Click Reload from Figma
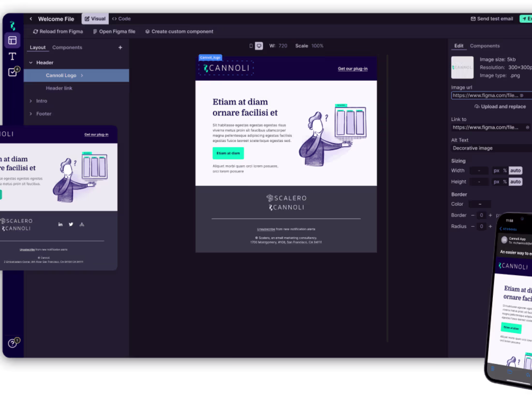 [x=58, y=31]
